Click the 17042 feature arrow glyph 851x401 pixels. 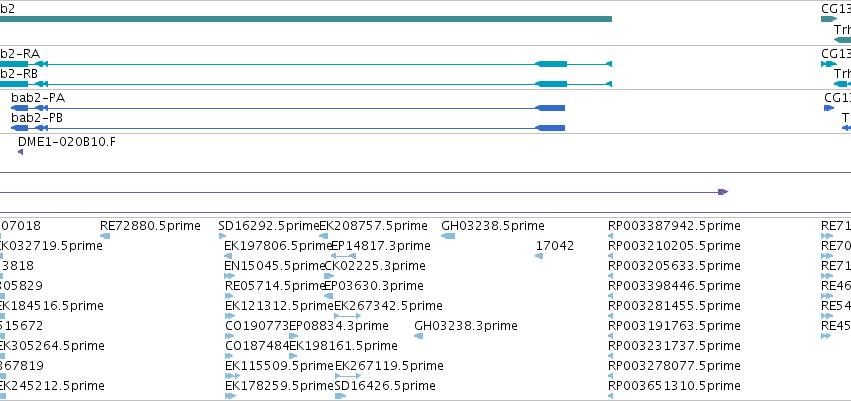(x=539, y=256)
